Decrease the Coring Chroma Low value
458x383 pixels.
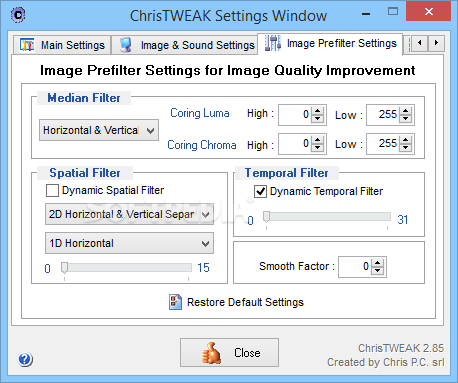(x=406, y=148)
